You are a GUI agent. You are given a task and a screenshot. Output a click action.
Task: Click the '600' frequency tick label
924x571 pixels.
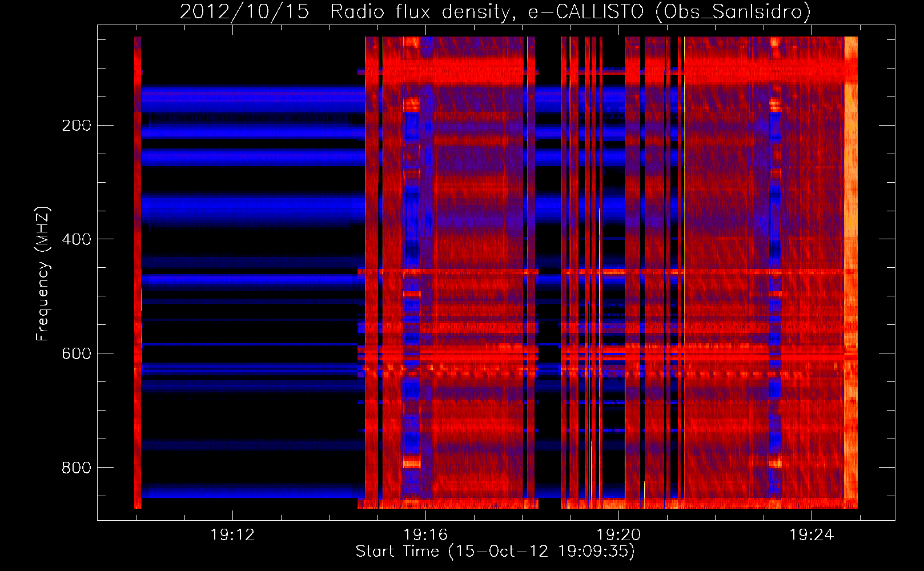coord(77,353)
